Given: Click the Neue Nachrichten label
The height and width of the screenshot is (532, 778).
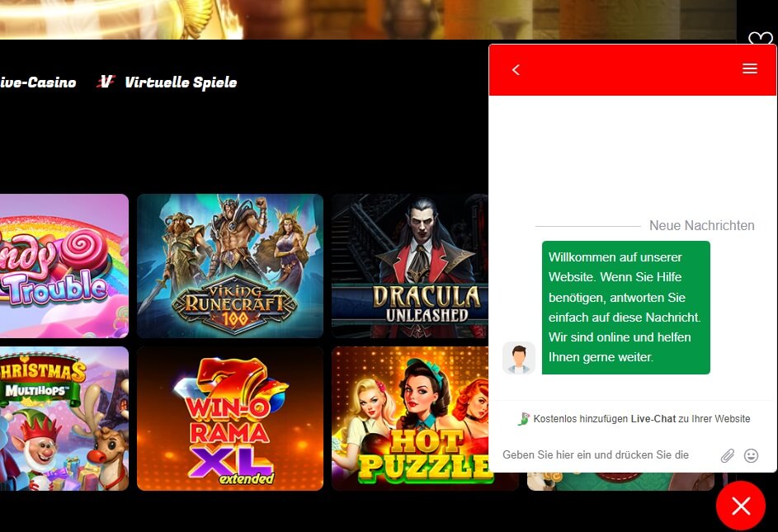Looking at the screenshot, I should tap(701, 226).
